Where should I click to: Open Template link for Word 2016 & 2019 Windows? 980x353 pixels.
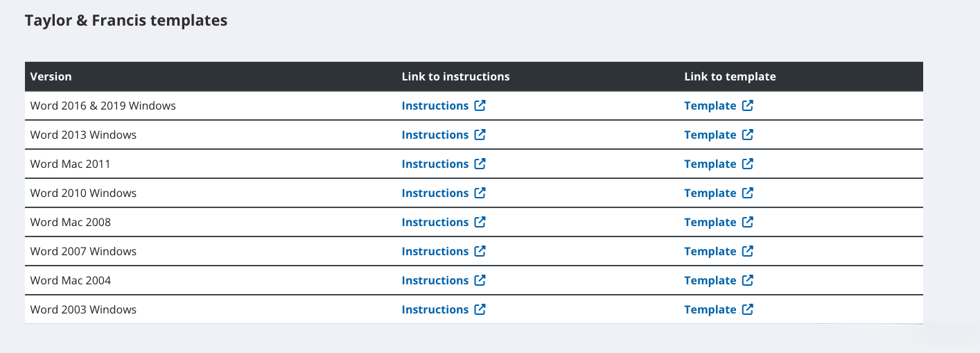coord(710,106)
